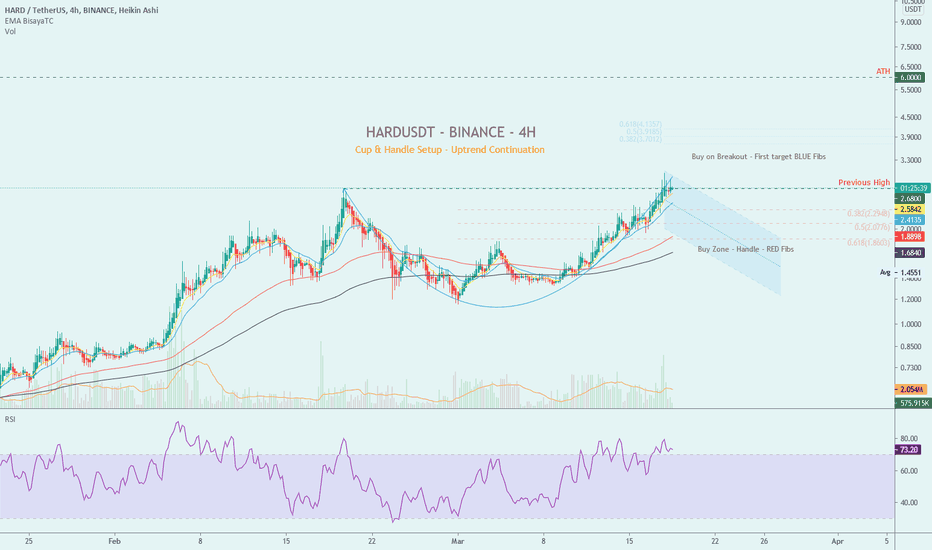Click the 4.5000 price axis label
932x550 pixels.
911,117
